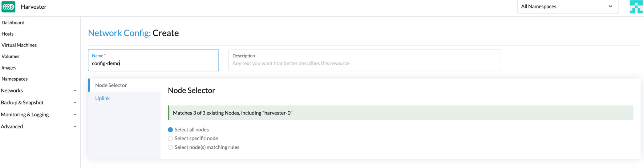Switch to the Uplink tab
The image size is (644, 168).
(x=102, y=98)
